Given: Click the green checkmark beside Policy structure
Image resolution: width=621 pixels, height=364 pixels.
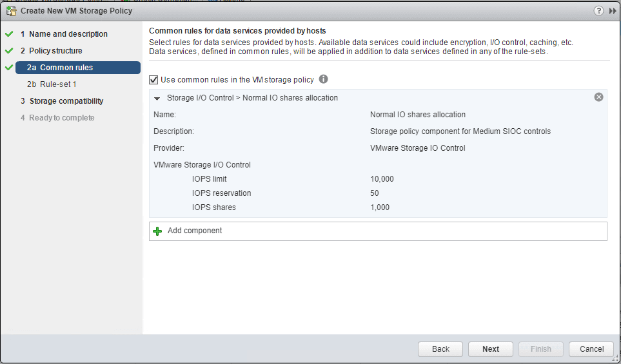Looking at the screenshot, I should pyautogui.click(x=9, y=51).
